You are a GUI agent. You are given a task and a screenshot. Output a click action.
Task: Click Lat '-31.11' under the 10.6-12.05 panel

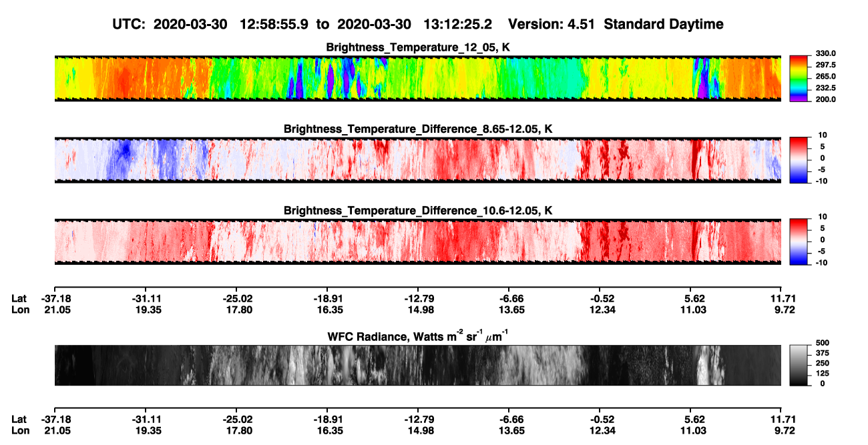[x=146, y=298]
